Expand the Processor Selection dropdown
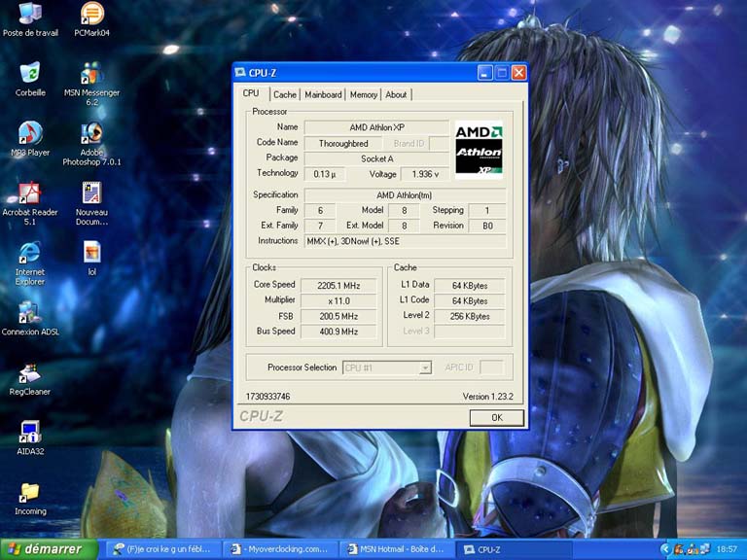This screenshot has width=747, height=560. [x=425, y=367]
